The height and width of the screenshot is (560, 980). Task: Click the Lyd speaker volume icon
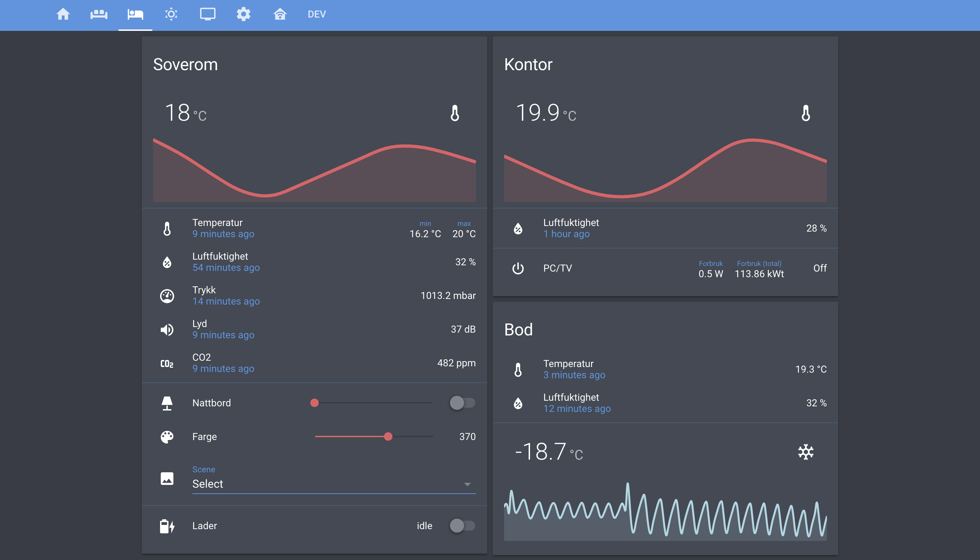pos(167,329)
